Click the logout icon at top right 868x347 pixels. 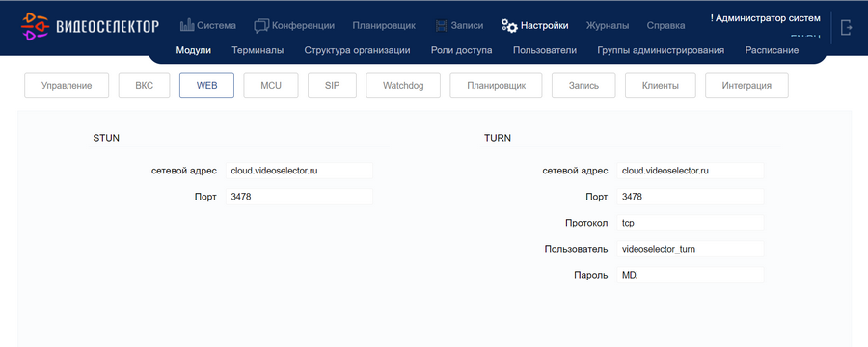point(846,27)
